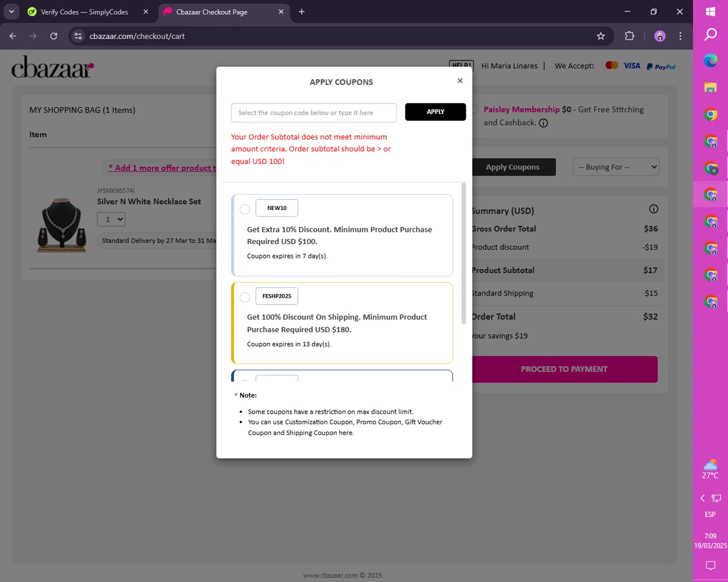The image size is (728, 582).
Task: Click the Standard Shipping $15 value
Action: click(x=651, y=293)
